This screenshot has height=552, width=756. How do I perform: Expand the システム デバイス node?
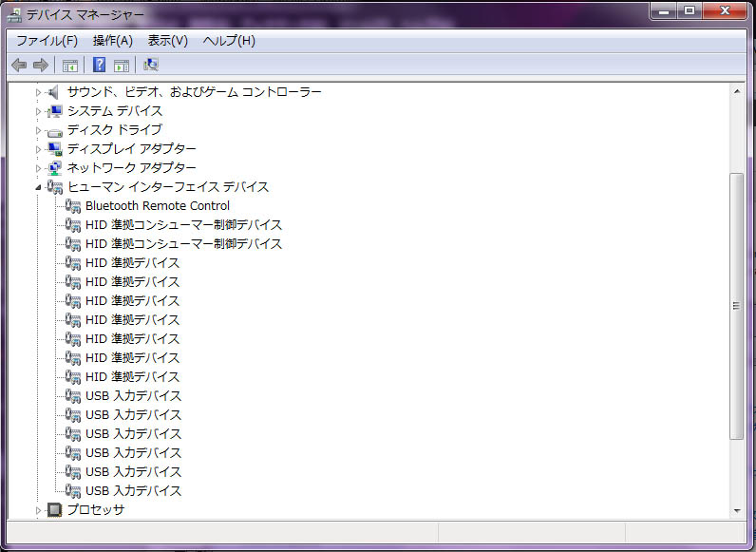click(x=39, y=111)
